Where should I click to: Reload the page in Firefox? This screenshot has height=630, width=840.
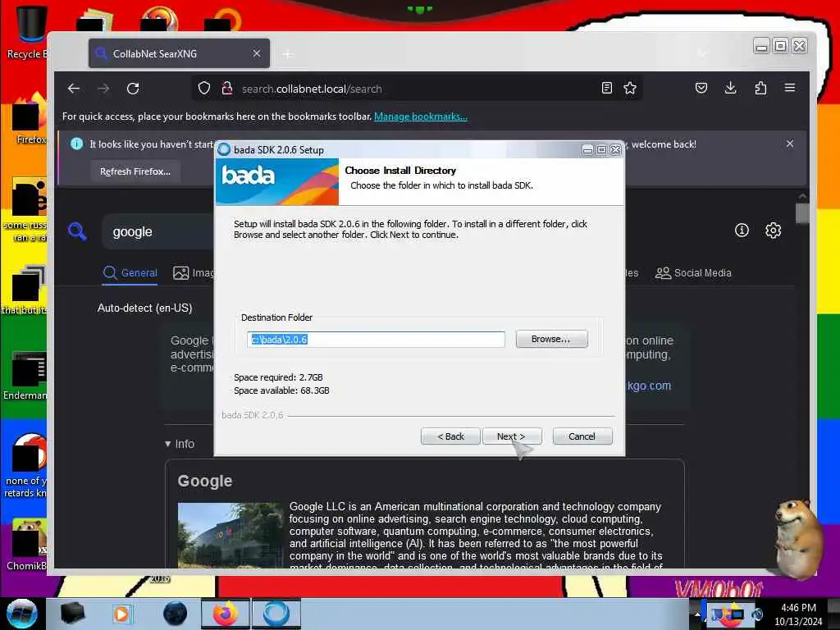(133, 89)
